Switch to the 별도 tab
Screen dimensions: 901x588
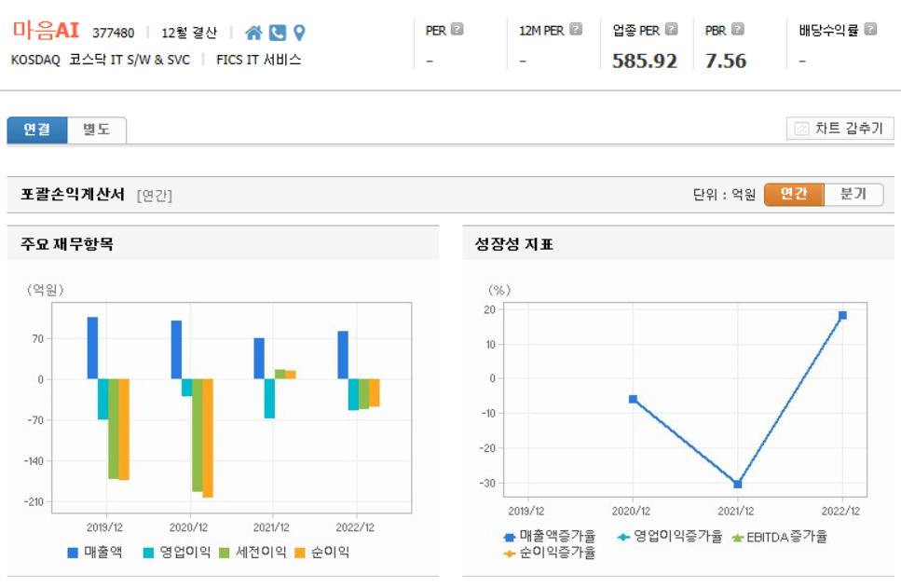click(x=96, y=130)
